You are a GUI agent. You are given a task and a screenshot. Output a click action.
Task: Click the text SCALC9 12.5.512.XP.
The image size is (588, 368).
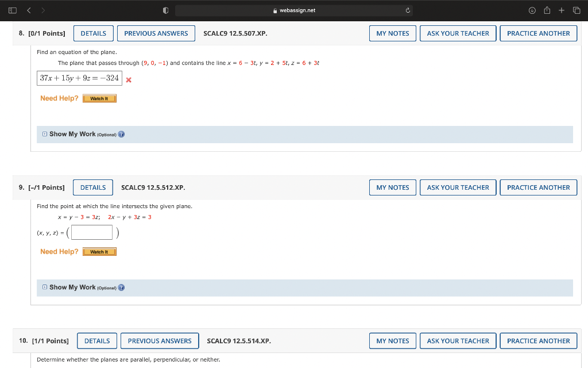click(x=153, y=187)
